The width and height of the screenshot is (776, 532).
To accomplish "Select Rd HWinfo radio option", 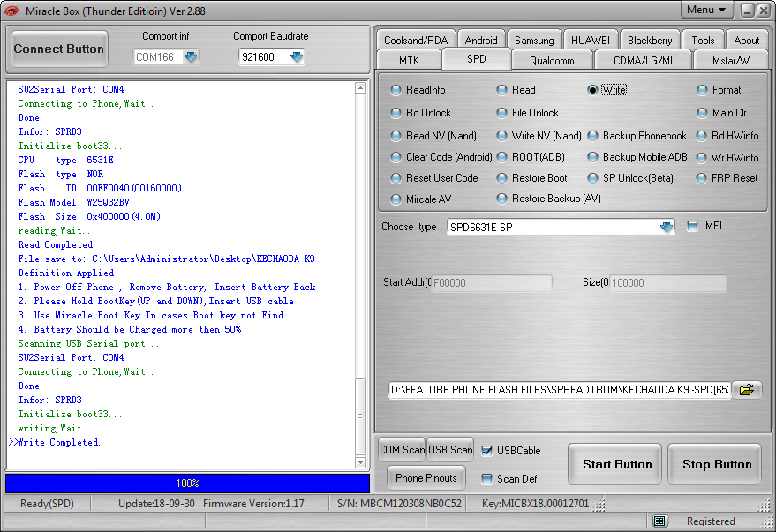I will point(701,136).
